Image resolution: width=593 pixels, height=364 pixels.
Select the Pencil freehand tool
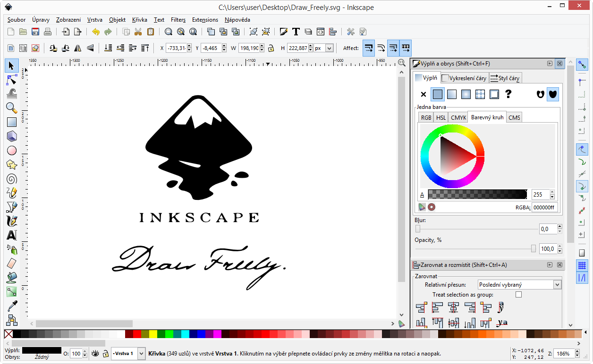pos(12,193)
